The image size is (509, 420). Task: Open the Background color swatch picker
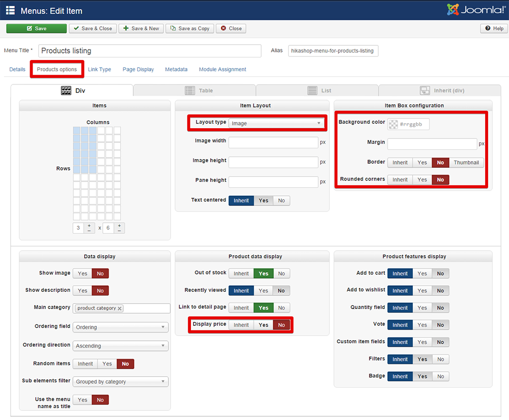[393, 124]
